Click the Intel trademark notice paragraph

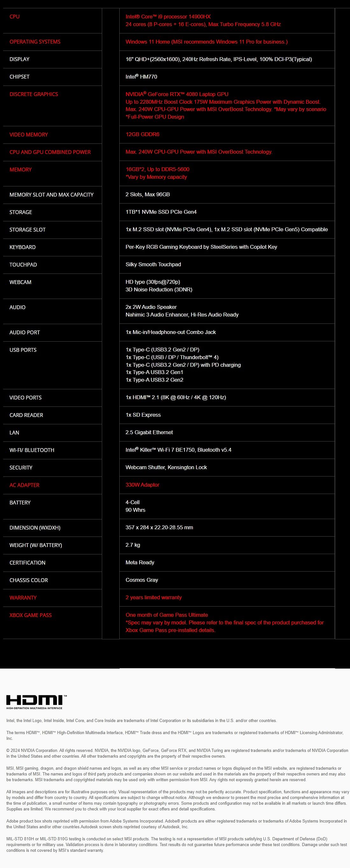pos(142,720)
